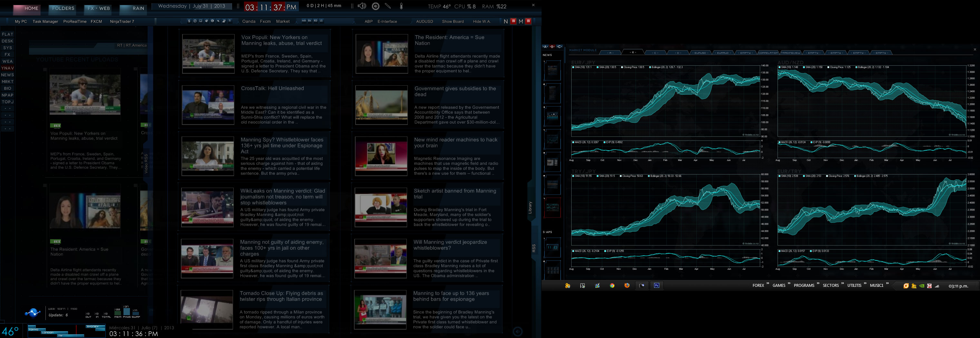This screenshot has width=980, height=338.
Task: Click the 'Bk' mini shortcut icon
Action: pyautogui.click(x=310, y=21)
